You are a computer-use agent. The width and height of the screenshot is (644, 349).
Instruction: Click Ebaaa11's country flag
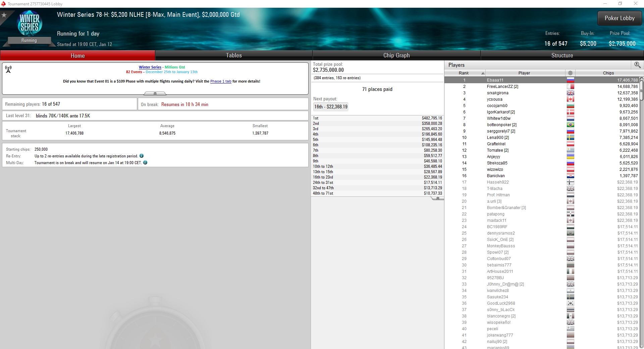pyautogui.click(x=570, y=80)
